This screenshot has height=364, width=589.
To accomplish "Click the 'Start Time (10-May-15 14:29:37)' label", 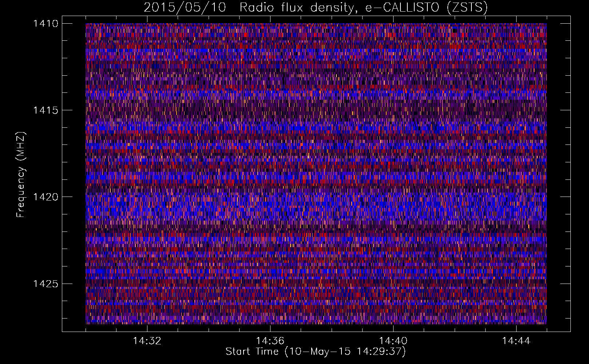I will (316, 352).
